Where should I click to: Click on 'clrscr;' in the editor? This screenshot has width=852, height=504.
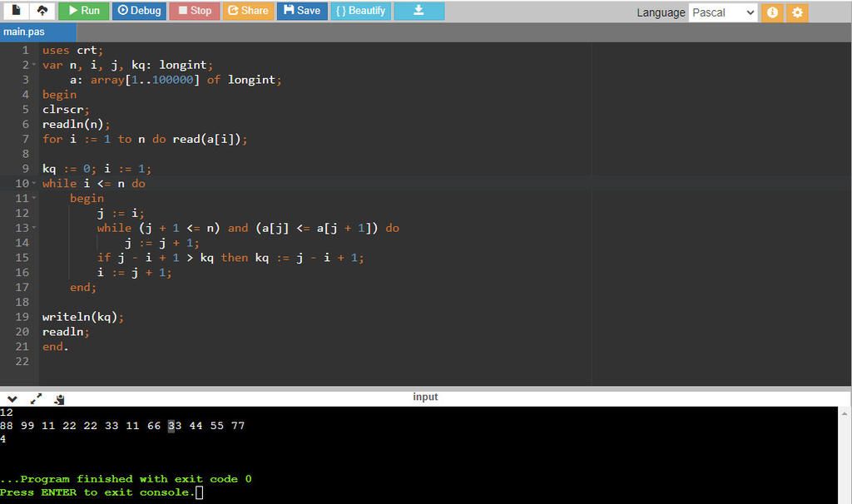click(66, 110)
